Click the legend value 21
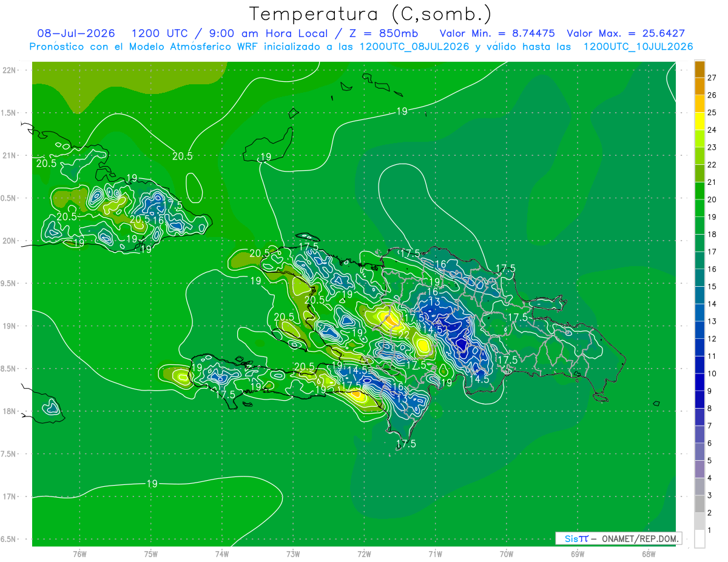The height and width of the screenshot is (562, 728). 712,182
